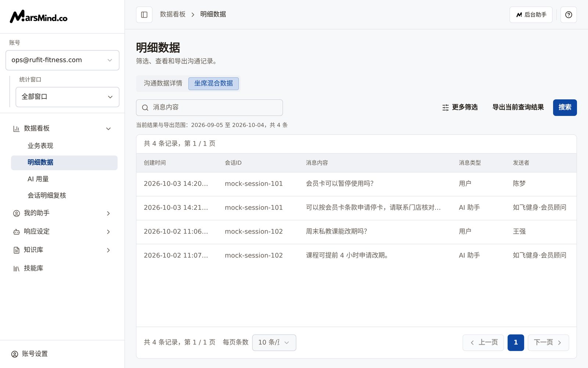Switch to 沟通数据详情 tab

[163, 84]
